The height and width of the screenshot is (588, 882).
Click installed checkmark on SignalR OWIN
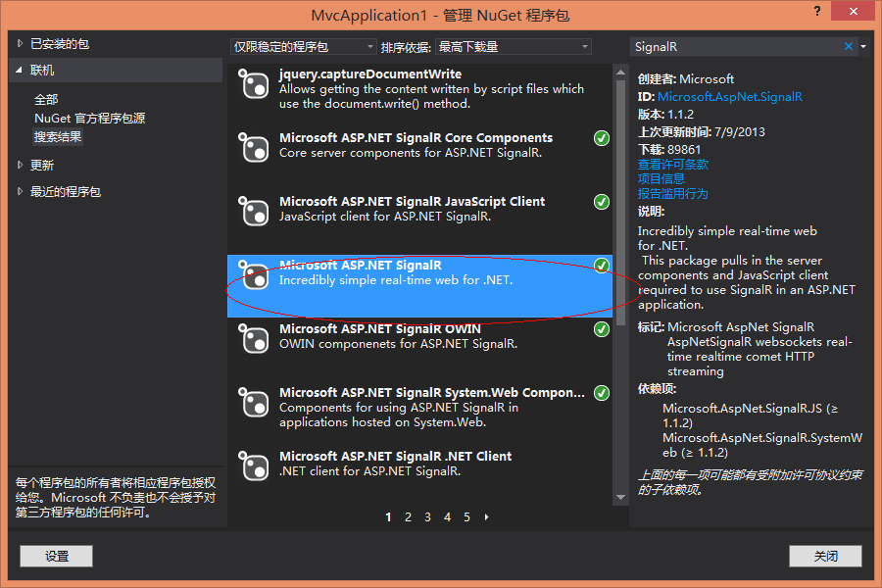point(602,328)
